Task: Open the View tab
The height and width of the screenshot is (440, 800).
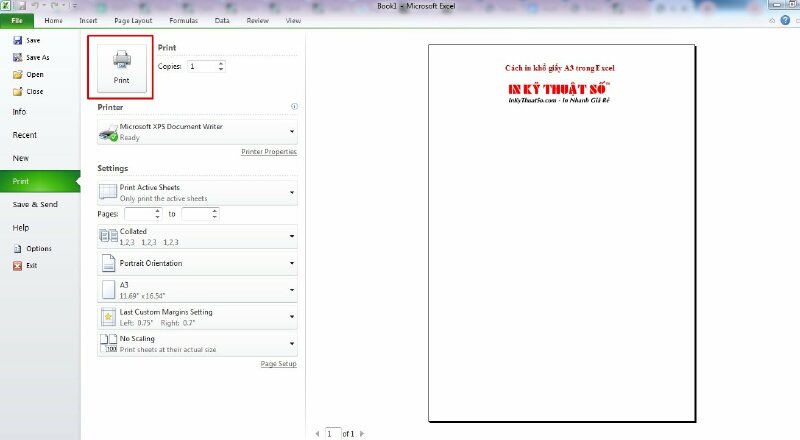Action: [x=293, y=20]
